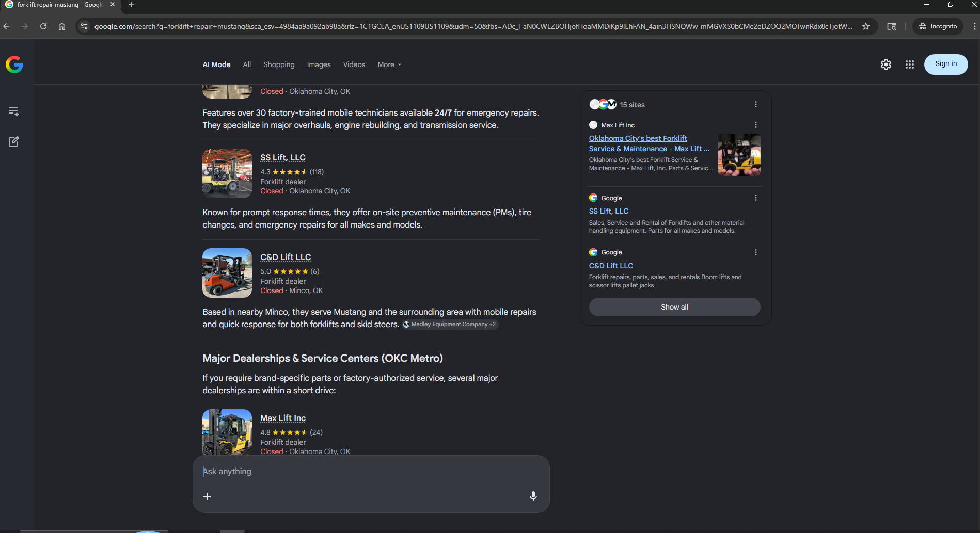This screenshot has width=980, height=533.
Task: Open Oklahoma City's best Forklift Service link
Action: click(x=649, y=143)
